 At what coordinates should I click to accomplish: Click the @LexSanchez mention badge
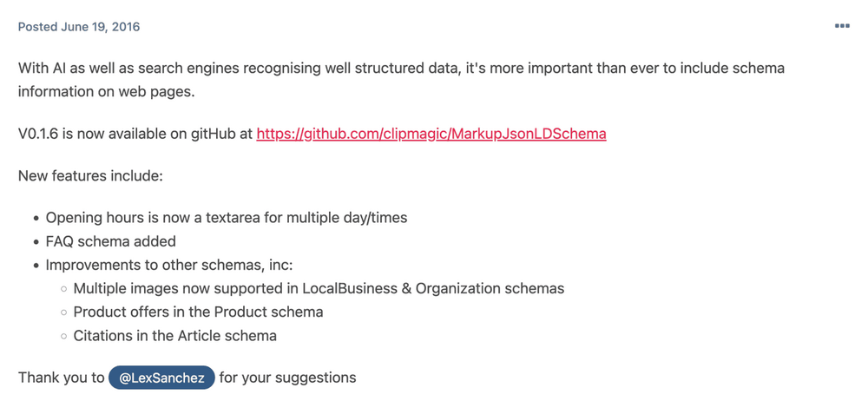(x=161, y=378)
